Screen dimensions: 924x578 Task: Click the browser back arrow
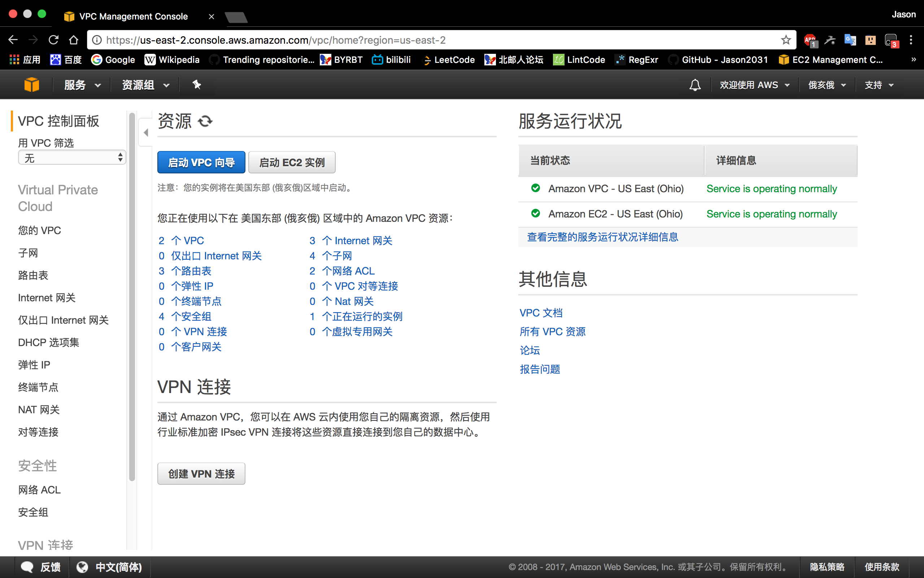13,40
